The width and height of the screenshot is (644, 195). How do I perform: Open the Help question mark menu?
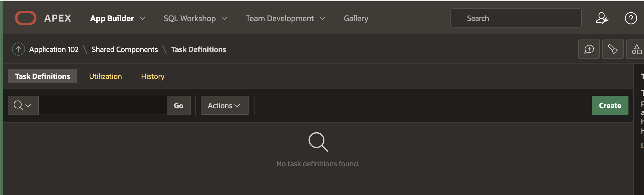coord(631,18)
